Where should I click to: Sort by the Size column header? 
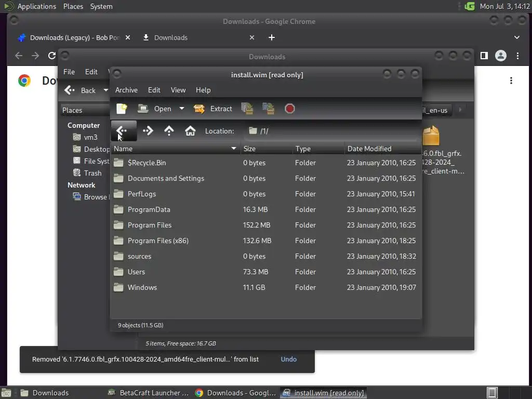pyautogui.click(x=267, y=149)
